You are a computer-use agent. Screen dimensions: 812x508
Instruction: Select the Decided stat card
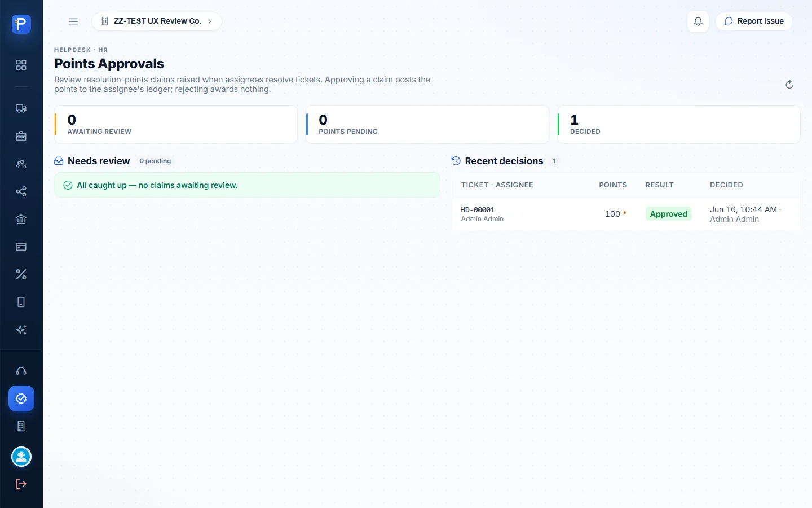point(679,125)
